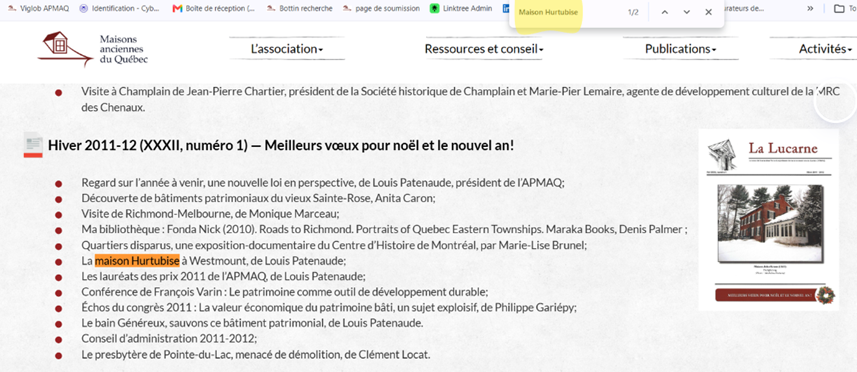The height and width of the screenshot is (372, 857).
Task: Open the page de soumission bookmark
Action: point(381,8)
